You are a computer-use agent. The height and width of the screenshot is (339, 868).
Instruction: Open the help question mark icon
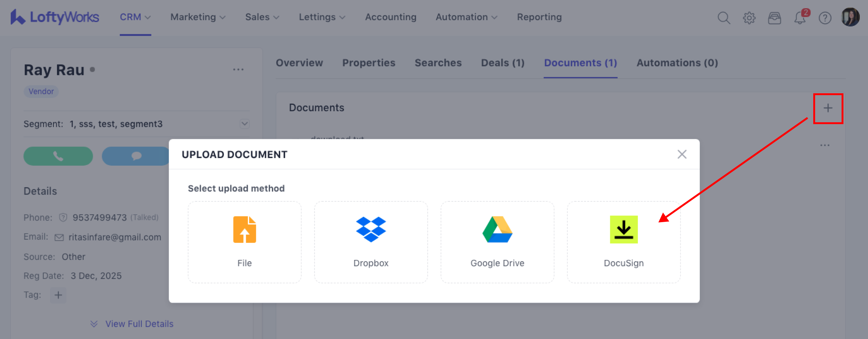[825, 18]
